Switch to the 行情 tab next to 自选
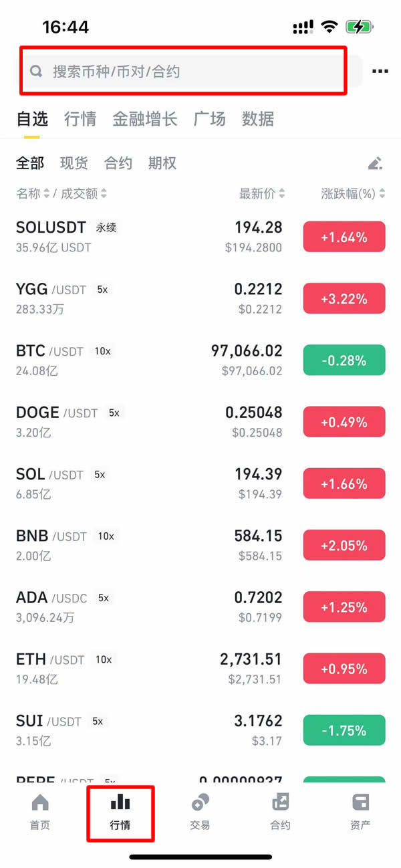Image resolution: width=401 pixels, height=868 pixels. coord(80,118)
